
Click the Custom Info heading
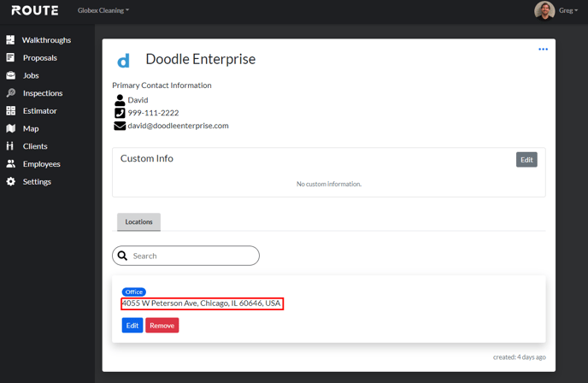click(147, 159)
